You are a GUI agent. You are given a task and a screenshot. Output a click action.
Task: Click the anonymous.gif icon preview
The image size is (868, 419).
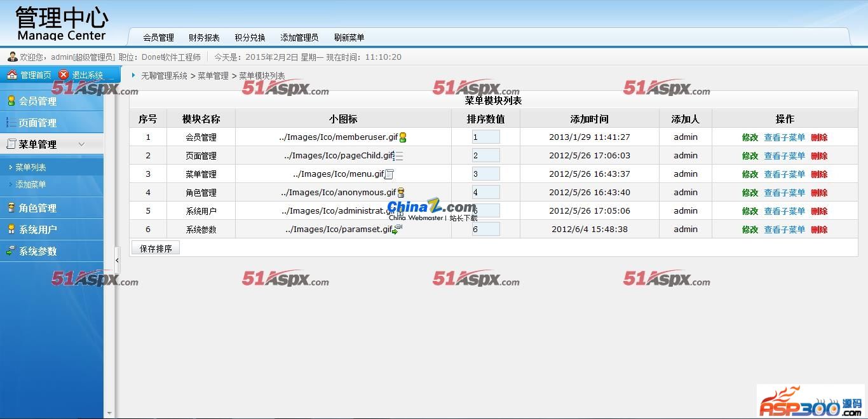coord(401,193)
